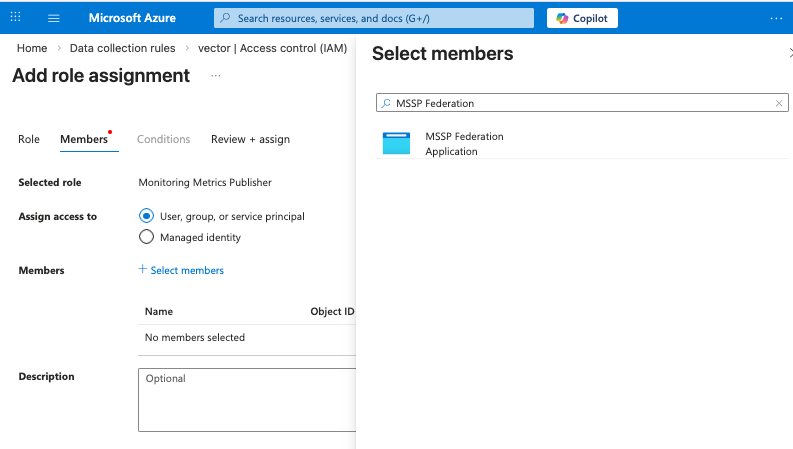Click the MSSP Federation application icon
The width and height of the screenshot is (793, 449).
point(396,143)
